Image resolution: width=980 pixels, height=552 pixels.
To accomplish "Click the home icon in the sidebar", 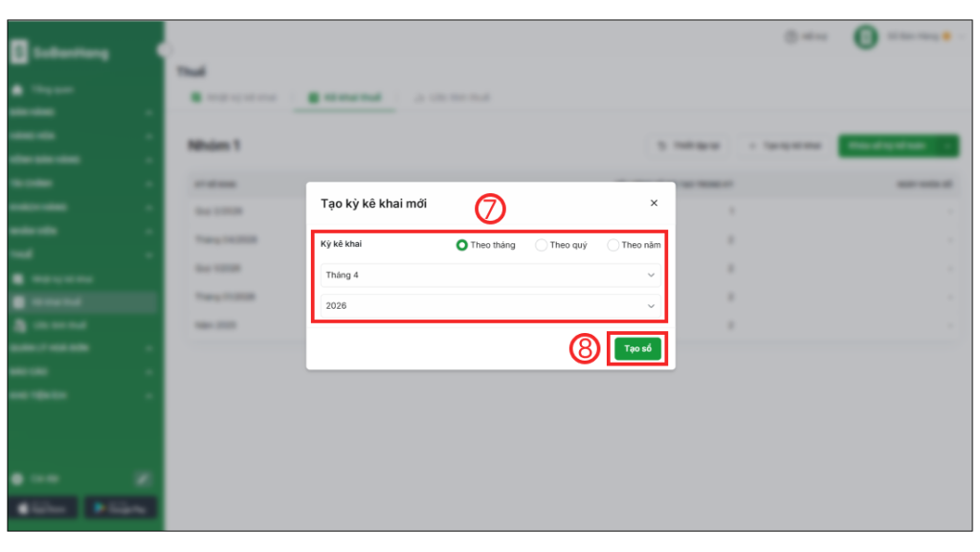I will [17, 90].
